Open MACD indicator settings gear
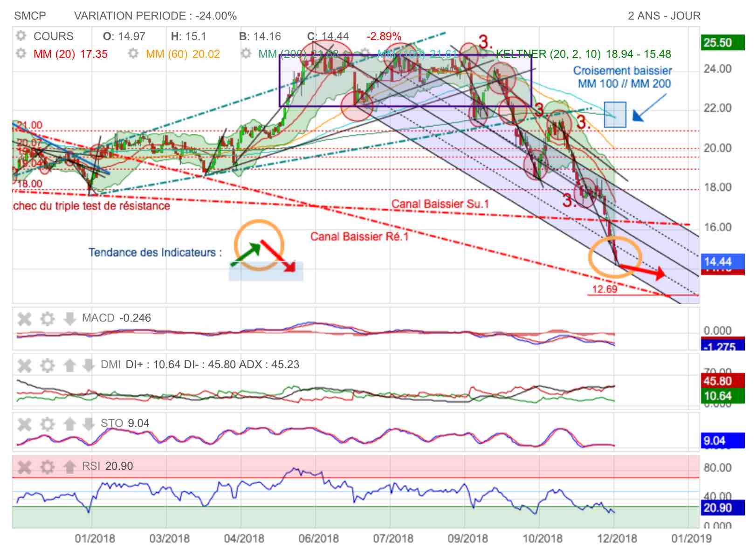Screen dimensions: 756x550 pos(47,319)
